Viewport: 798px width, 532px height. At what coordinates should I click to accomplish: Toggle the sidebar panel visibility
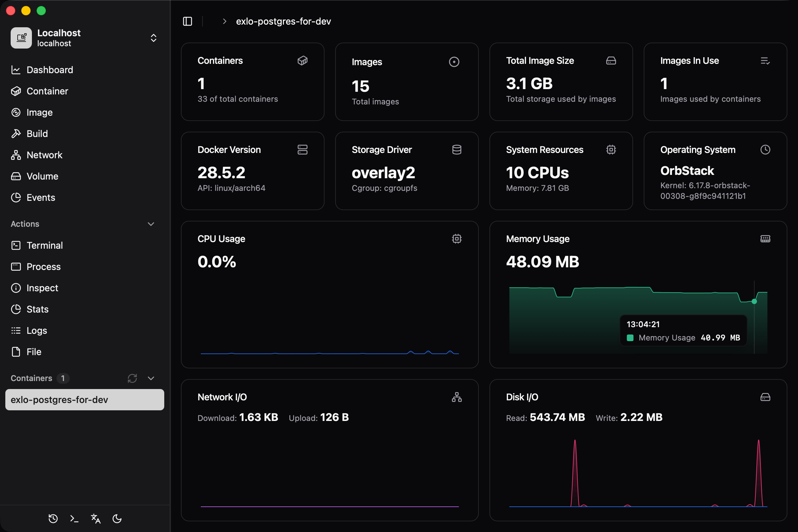click(x=187, y=21)
